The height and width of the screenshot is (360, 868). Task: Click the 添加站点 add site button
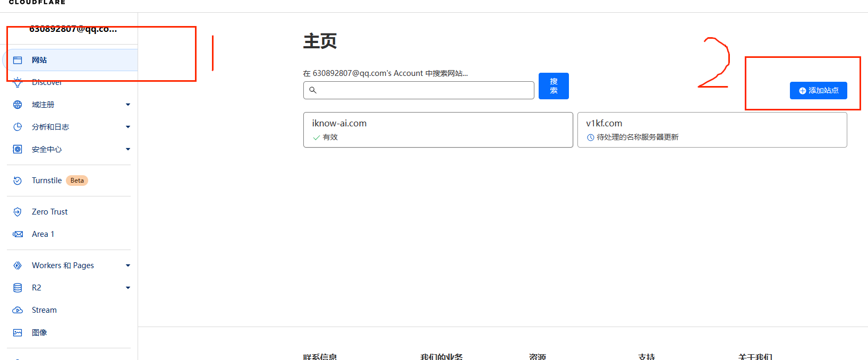(x=818, y=91)
